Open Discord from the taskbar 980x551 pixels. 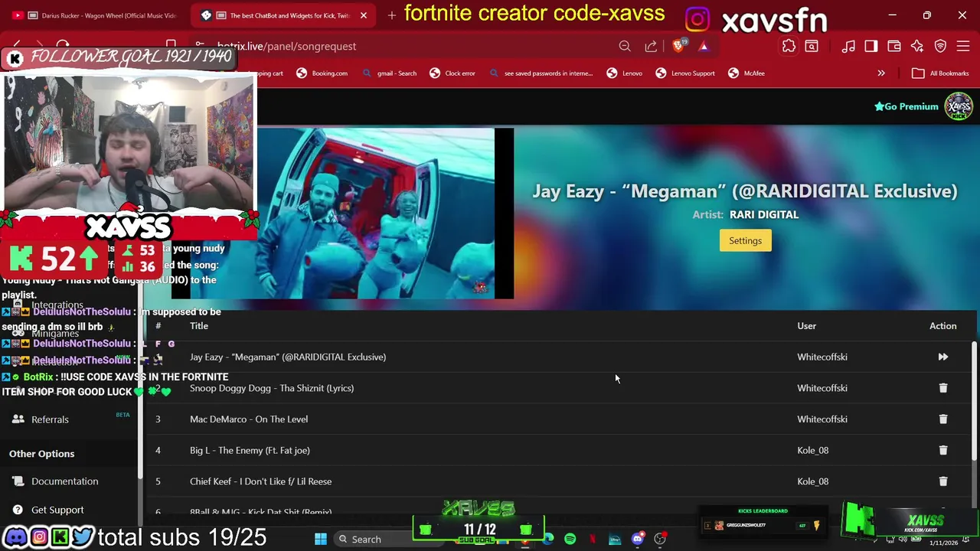tap(637, 539)
